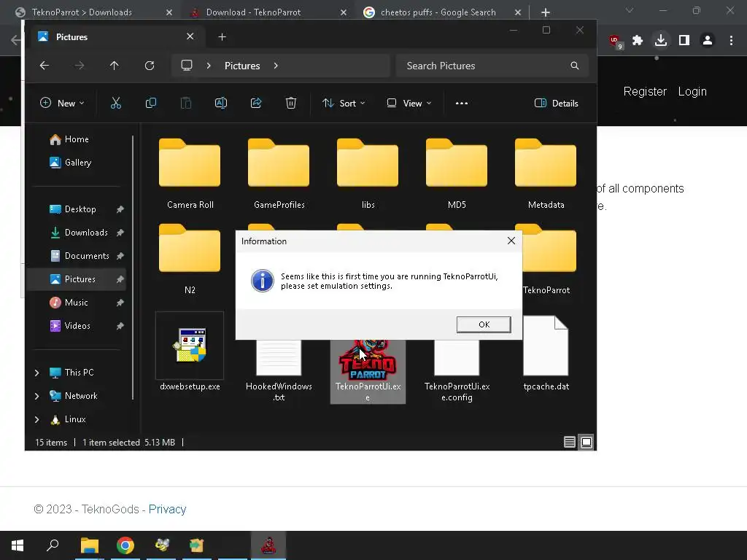This screenshot has height=560, width=747.
Task: Select the dxwebsetup.exe file
Action: pyautogui.click(x=190, y=352)
